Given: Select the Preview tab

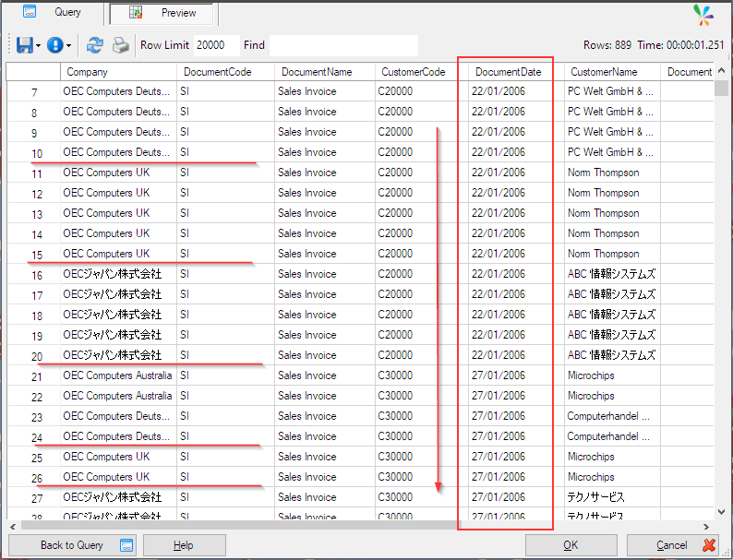Looking at the screenshot, I should click(162, 13).
